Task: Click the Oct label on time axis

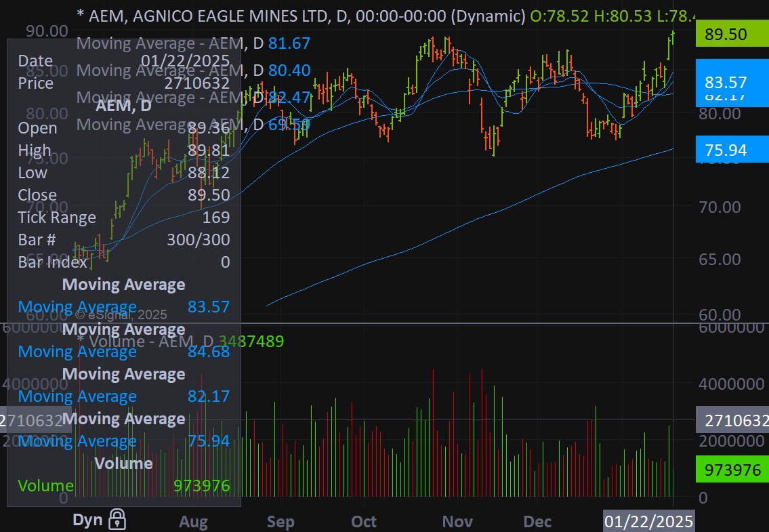Action: tap(363, 521)
